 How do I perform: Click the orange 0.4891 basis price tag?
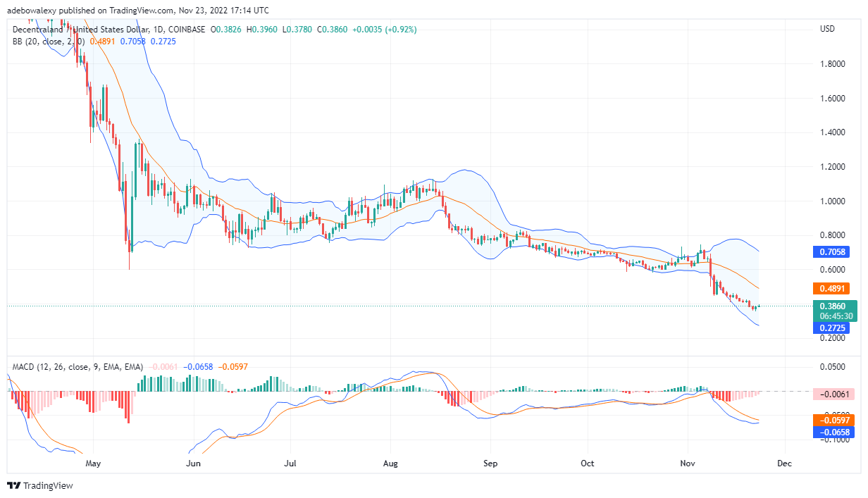tap(831, 288)
